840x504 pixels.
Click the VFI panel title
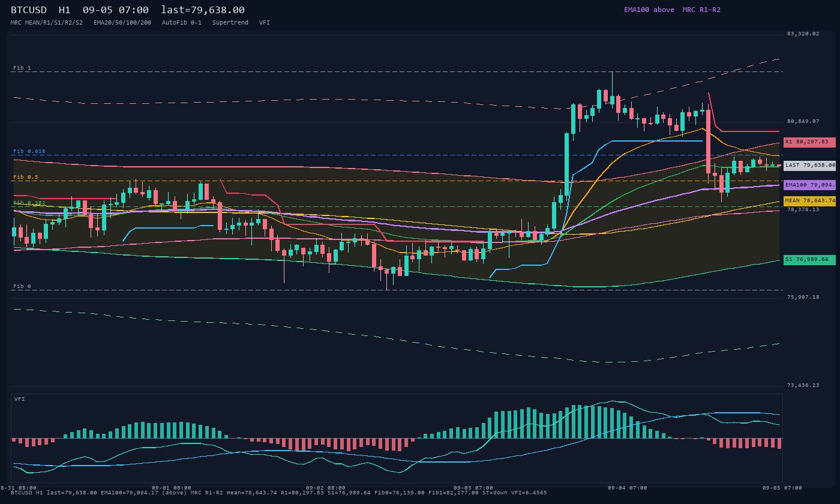20,399
